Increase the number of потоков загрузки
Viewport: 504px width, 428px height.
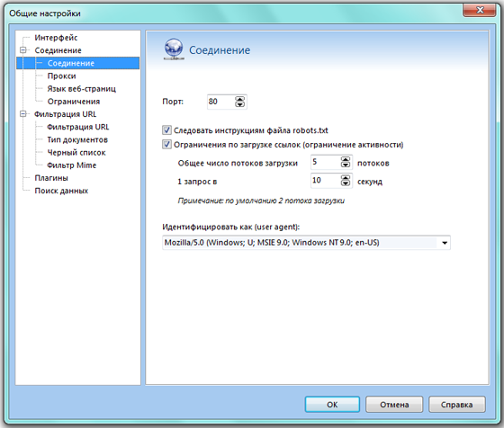pos(346,159)
